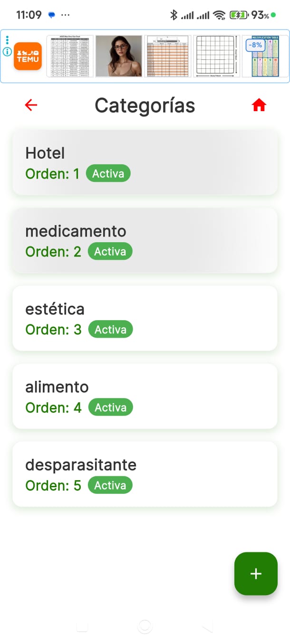Image resolution: width=290 pixels, height=644 pixels.
Task: Tap the red home icon
Action: coord(259,105)
